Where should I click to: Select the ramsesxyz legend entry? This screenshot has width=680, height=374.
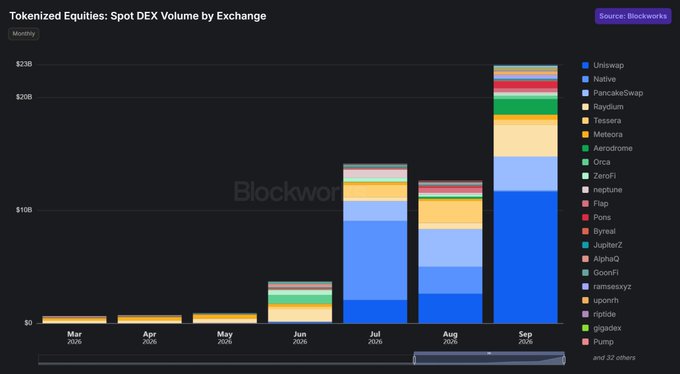pyautogui.click(x=607, y=286)
